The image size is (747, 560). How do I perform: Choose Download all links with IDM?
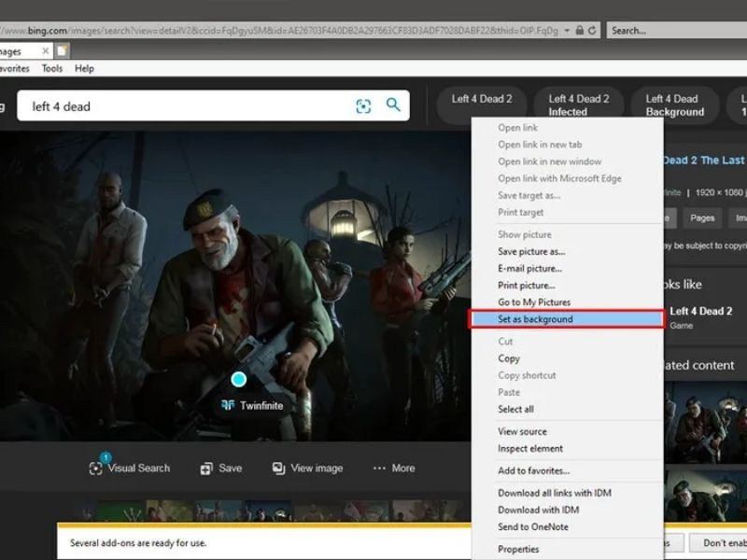(x=567, y=493)
